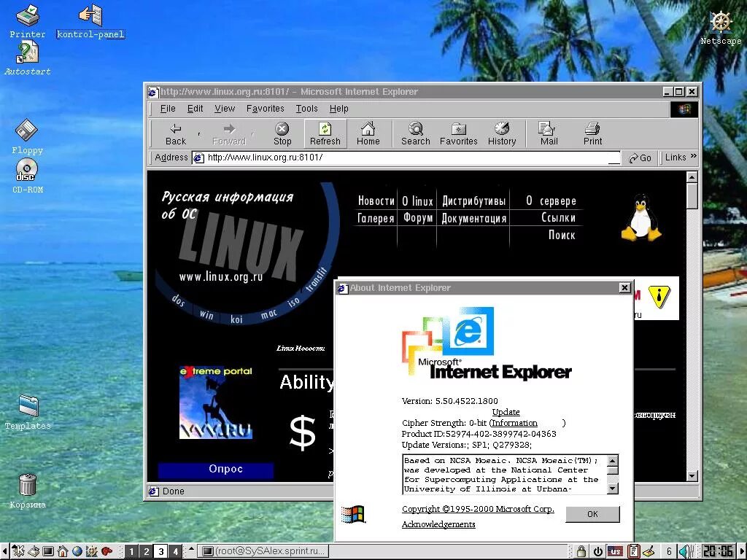Viewport: 747px width, 560px height.
Task: Click the 20:06 panel clock
Action: 718,551
